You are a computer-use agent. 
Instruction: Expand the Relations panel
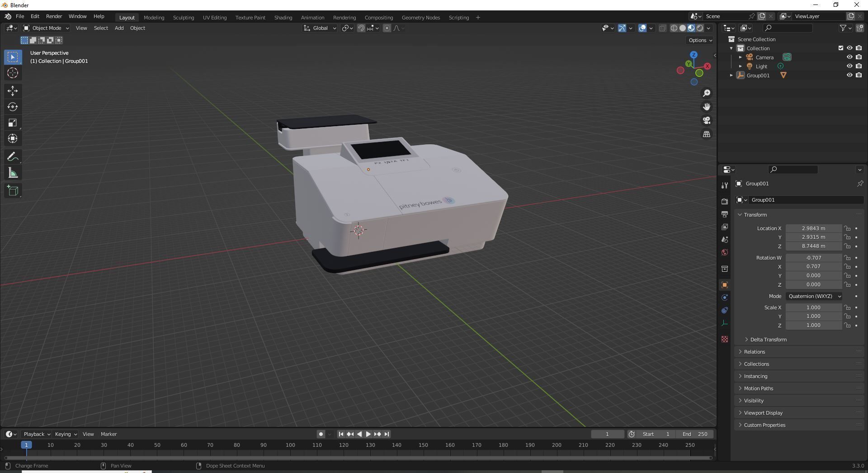(754, 352)
